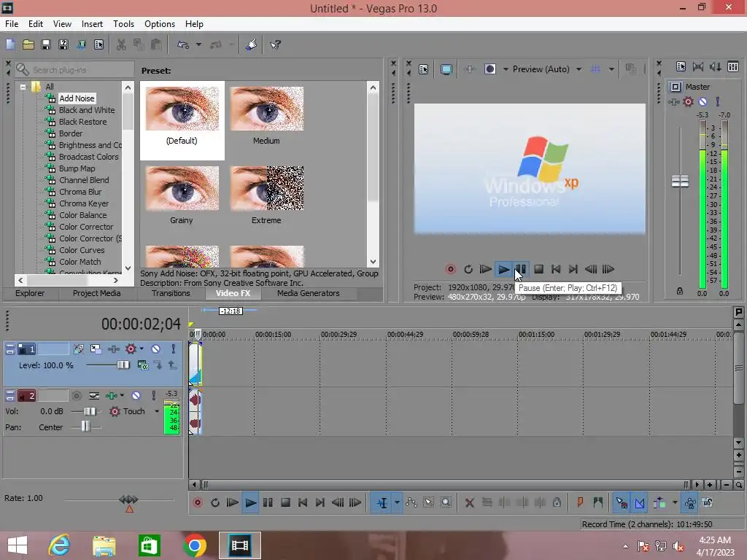The width and height of the screenshot is (747, 560).
Task: Mute audio track 2
Action: click(136, 396)
